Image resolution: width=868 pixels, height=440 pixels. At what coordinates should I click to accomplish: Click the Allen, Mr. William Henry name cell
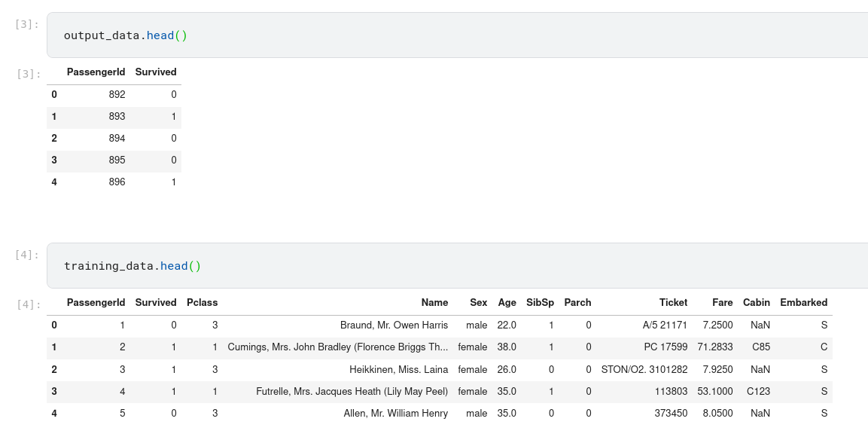click(395, 413)
